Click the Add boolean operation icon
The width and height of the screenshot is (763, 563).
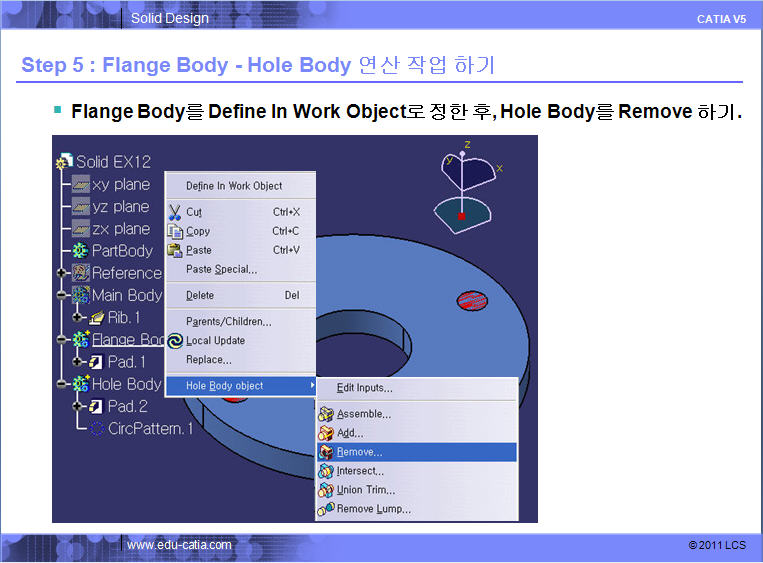pyautogui.click(x=326, y=433)
